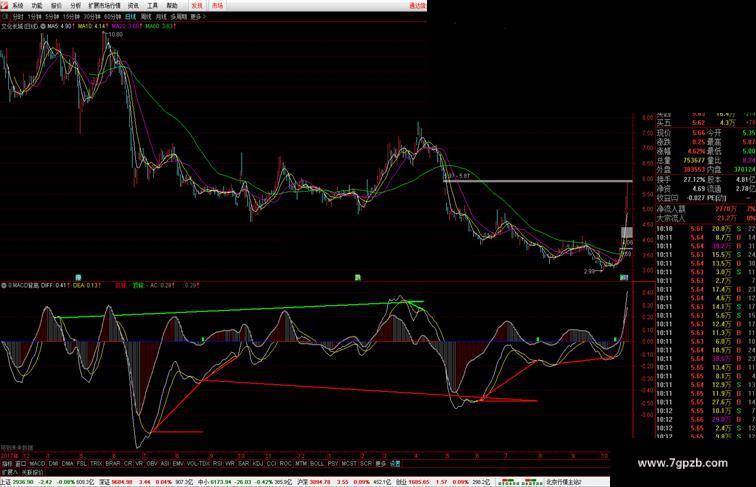
Task: Select the MTM indicator tab
Action: [x=301, y=463]
